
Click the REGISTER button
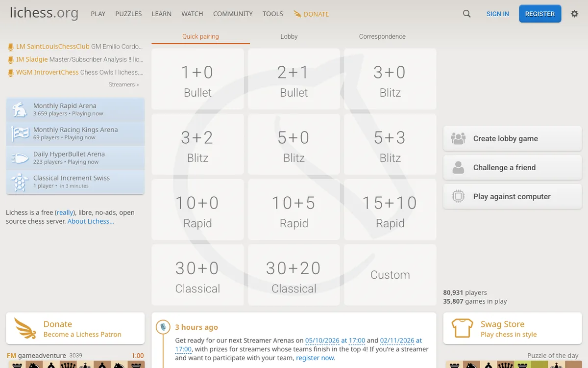(539, 14)
